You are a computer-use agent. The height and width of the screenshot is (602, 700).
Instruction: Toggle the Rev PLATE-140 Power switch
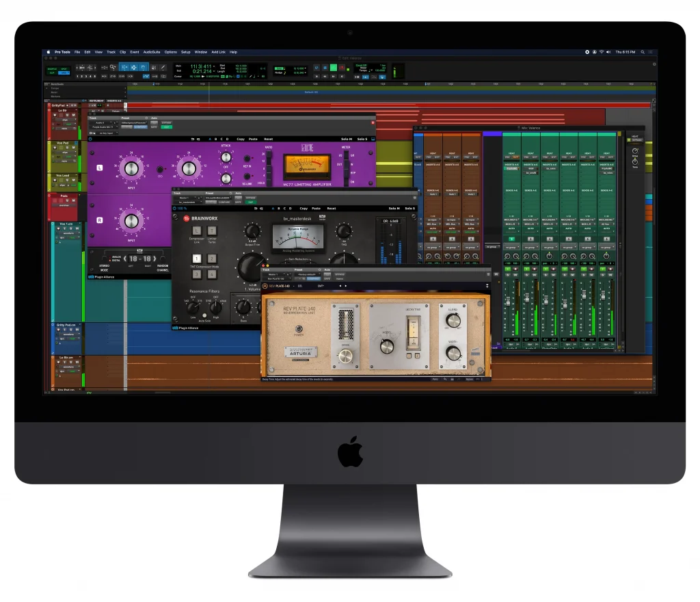click(x=299, y=329)
